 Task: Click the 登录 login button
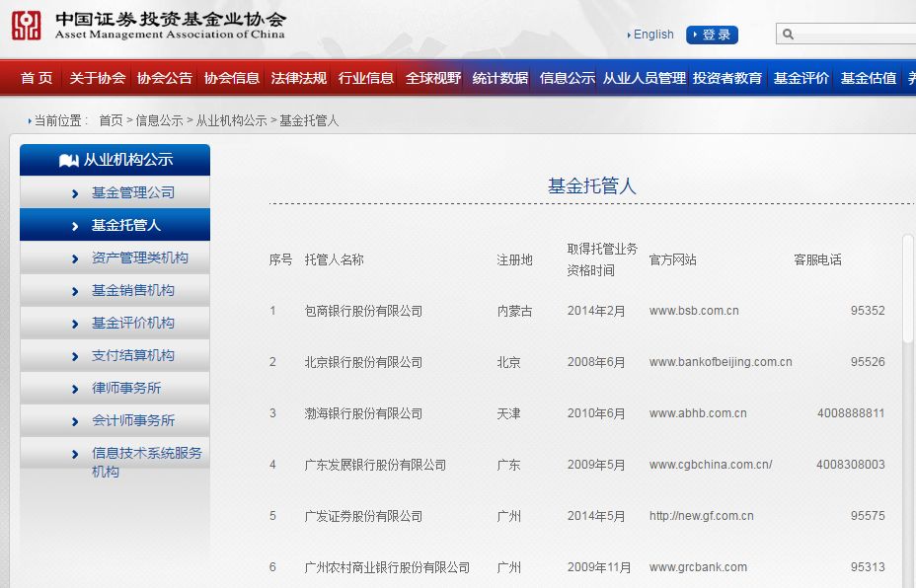click(712, 35)
